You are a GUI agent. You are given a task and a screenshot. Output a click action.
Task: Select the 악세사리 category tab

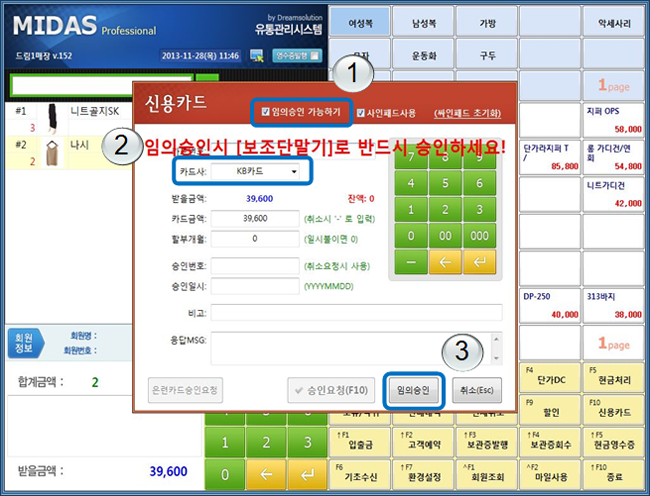(x=614, y=23)
